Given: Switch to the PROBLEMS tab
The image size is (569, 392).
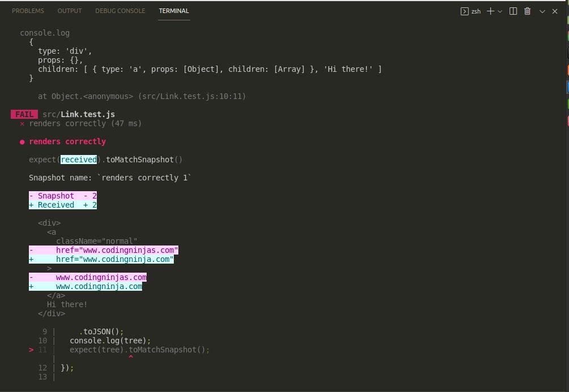Looking at the screenshot, I should [x=28, y=11].
